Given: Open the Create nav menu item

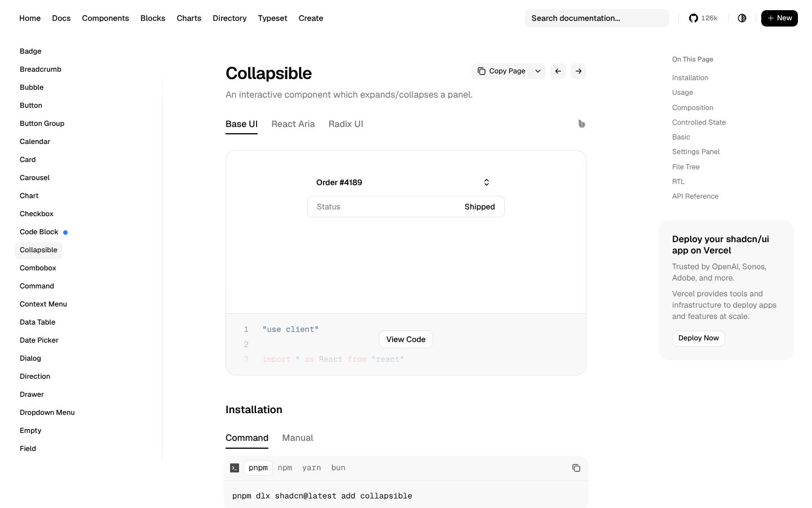Looking at the screenshot, I should [311, 18].
